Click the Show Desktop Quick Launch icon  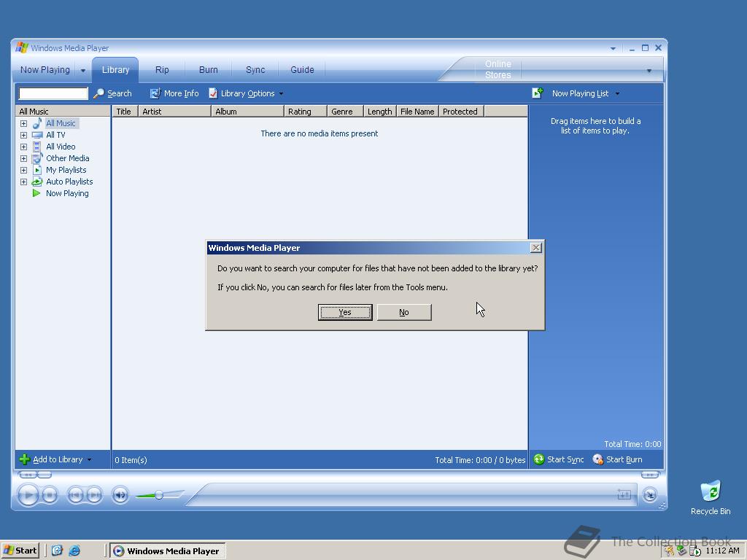click(57, 551)
